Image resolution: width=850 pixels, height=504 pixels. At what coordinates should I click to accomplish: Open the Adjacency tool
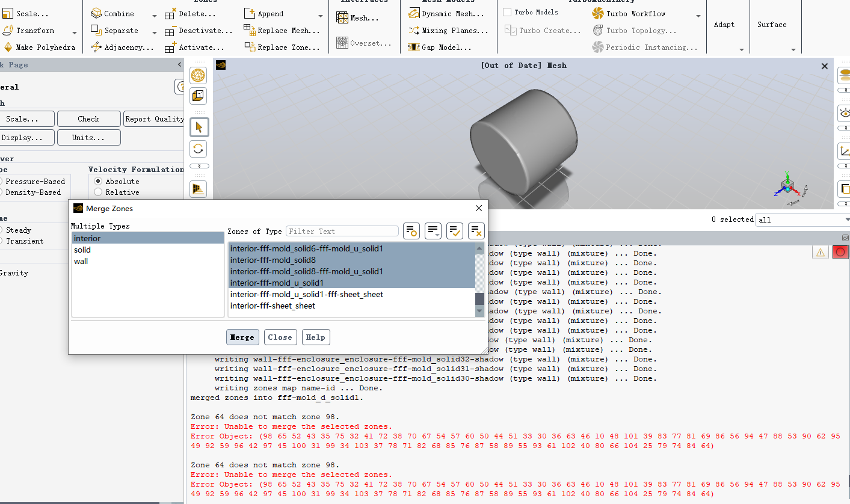[x=123, y=48]
